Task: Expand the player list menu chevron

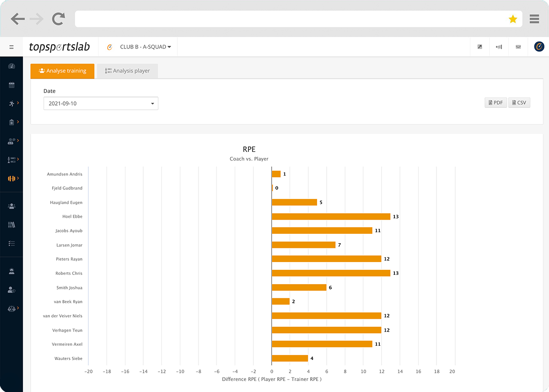Action: point(18,159)
